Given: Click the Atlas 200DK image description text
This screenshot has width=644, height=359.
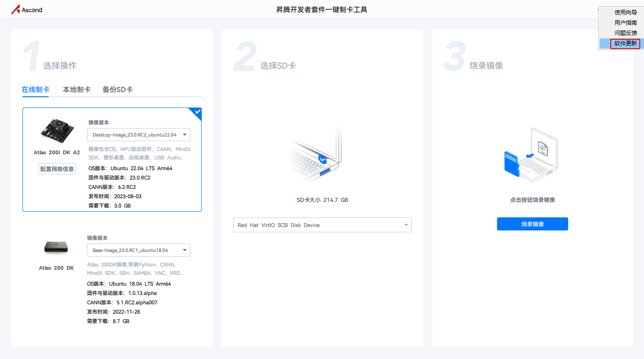Looking at the screenshot, I should tap(136, 269).
